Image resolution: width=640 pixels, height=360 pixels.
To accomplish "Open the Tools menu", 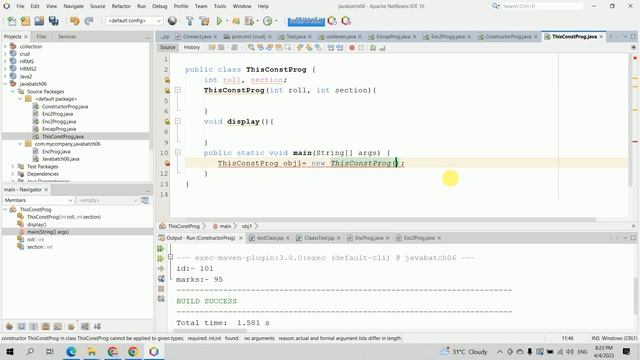I will 220,6.
